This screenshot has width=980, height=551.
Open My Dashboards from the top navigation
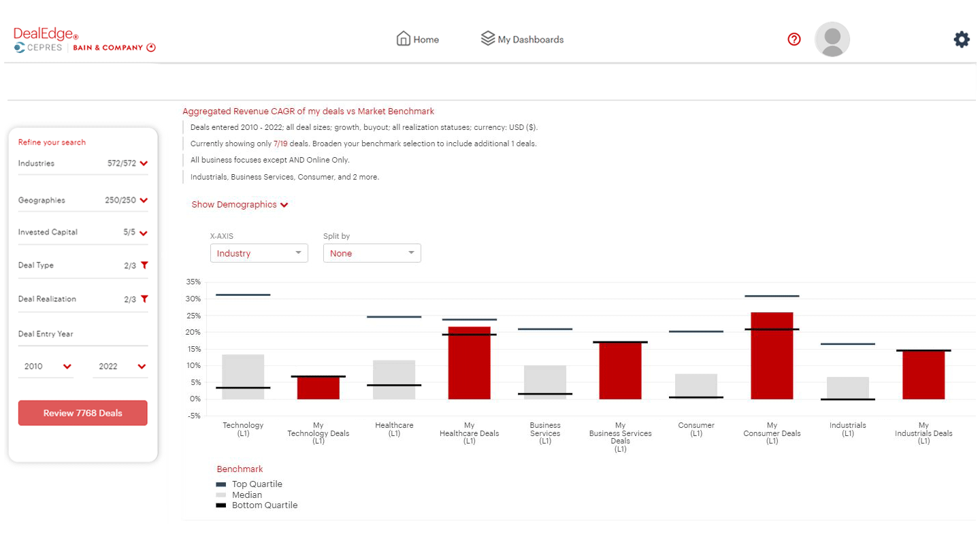[522, 39]
